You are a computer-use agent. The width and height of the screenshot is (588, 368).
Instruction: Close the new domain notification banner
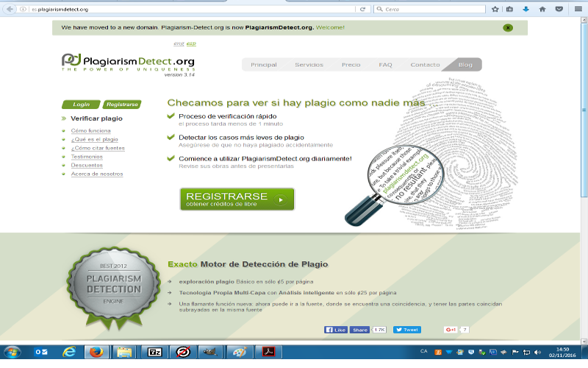point(508,27)
